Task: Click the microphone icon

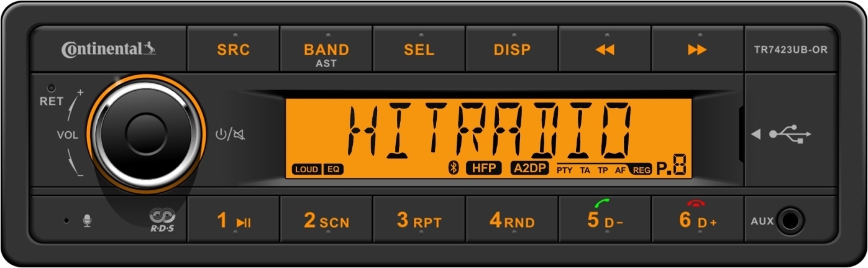Action: coord(88,220)
